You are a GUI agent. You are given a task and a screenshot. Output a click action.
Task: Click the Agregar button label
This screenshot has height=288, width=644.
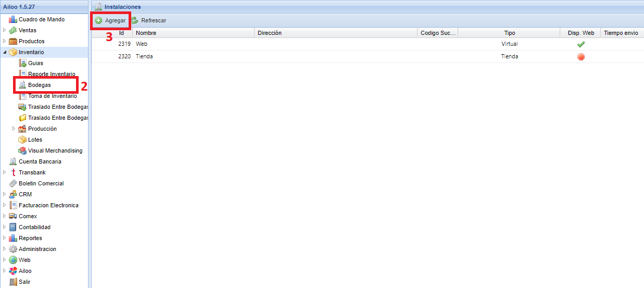pyautogui.click(x=115, y=20)
